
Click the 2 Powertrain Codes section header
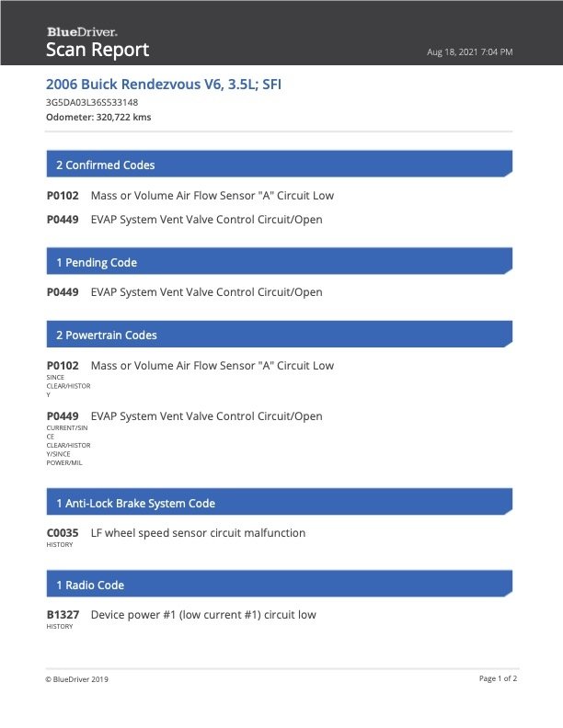point(106,336)
